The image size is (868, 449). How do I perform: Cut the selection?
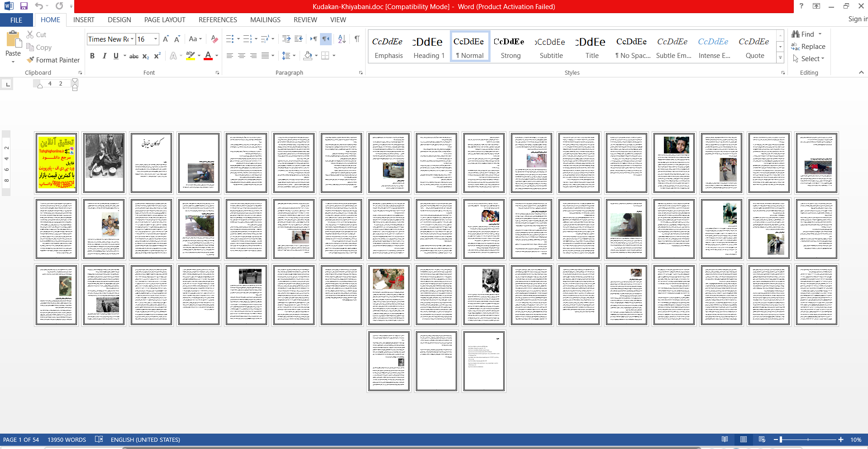[36, 34]
